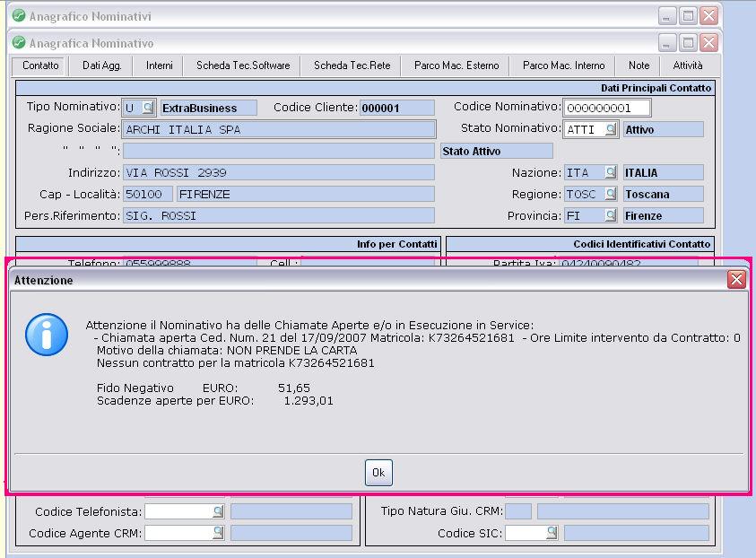Close the Anagrafica Nominativo window
The width and height of the screenshot is (756, 558).
click(709, 43)
